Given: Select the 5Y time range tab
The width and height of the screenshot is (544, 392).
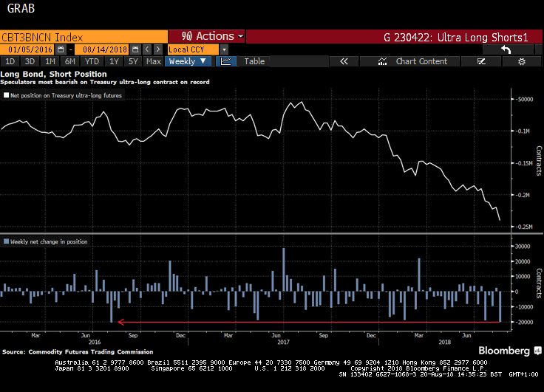Looking at the screenshot, I should pyautogui.click(x=134, y=61).
